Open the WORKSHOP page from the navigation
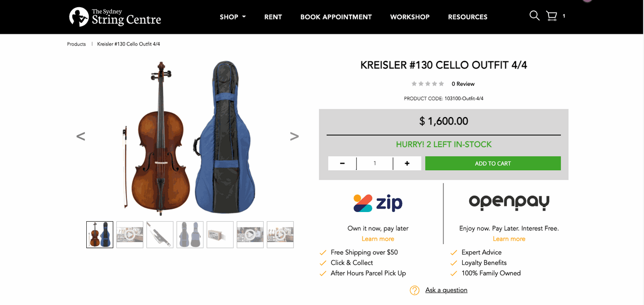Screen dimensions: 644x305 tap(409, 16)
